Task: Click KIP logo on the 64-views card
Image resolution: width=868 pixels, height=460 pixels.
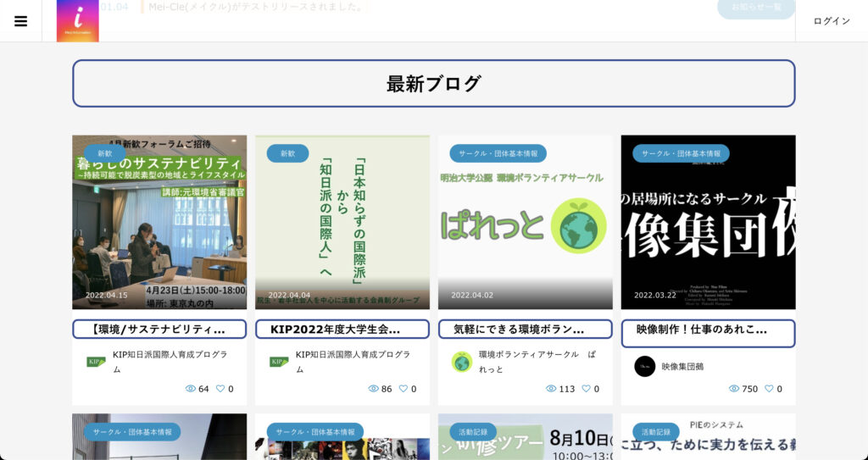Action: click(x=97, y=362)
